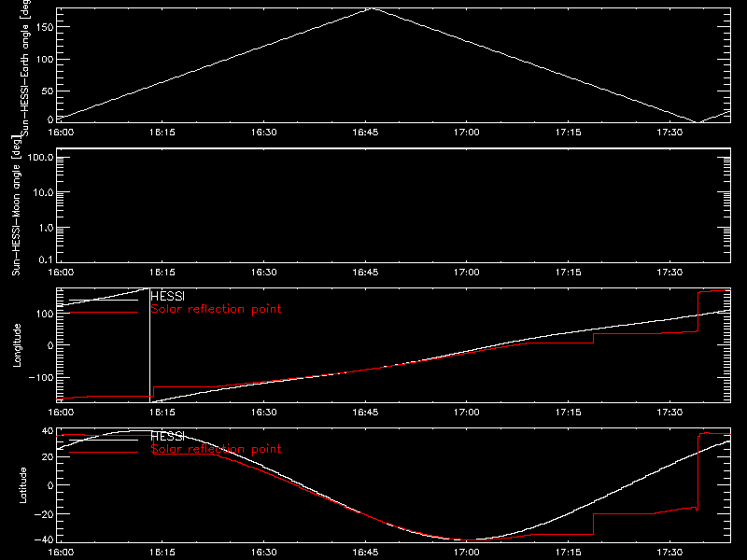Select the 17:00 label under Longitude plot
Viewport: 747px width, 560px height.
467,413
